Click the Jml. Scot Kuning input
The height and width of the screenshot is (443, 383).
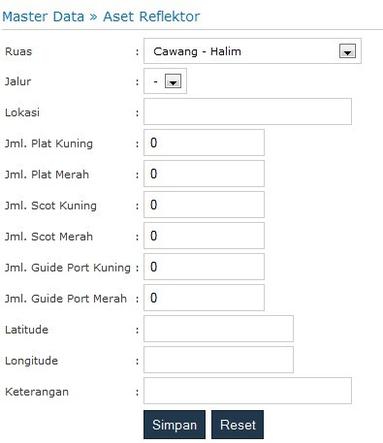click(x=204, y=205)
